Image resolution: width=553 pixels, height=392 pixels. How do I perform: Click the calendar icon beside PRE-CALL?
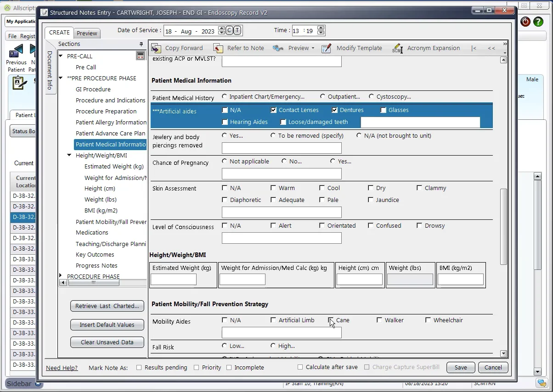pyautogui.click(x=141, y=56)
